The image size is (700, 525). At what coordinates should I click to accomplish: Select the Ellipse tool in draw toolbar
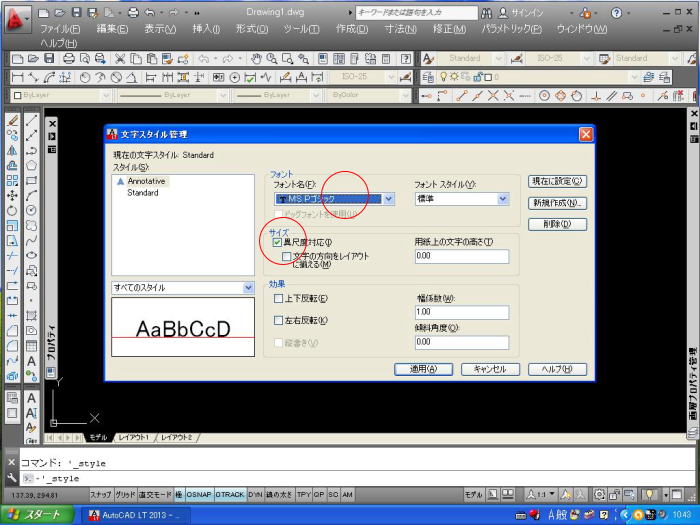point(31,255)
